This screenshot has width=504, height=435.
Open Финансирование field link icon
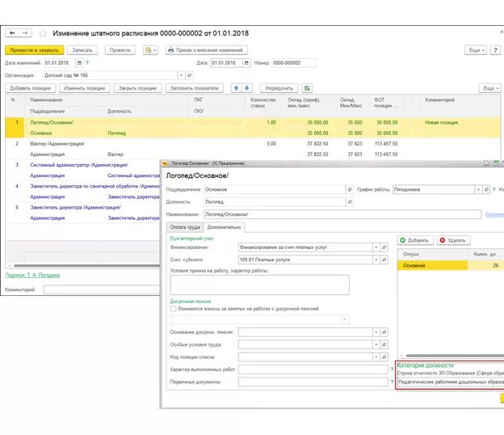pyautogui.click(x=384, y=247)
